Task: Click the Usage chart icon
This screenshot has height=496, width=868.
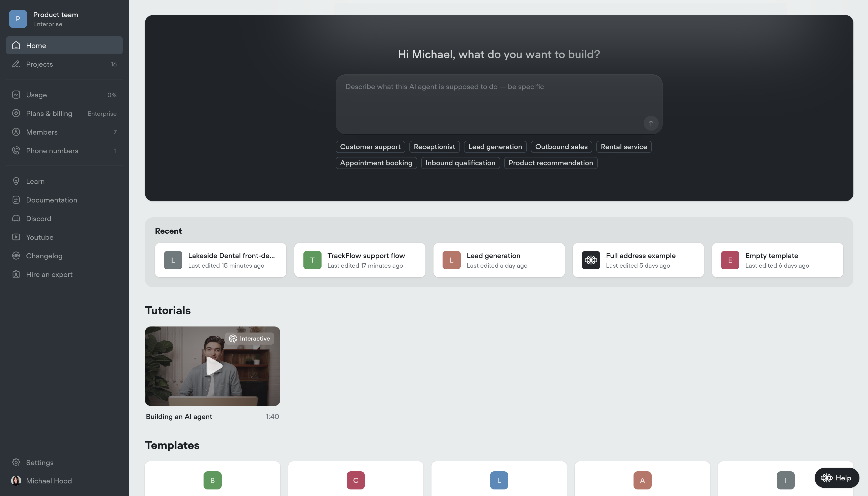Action: pyautogui.click(x=16, y=94)
